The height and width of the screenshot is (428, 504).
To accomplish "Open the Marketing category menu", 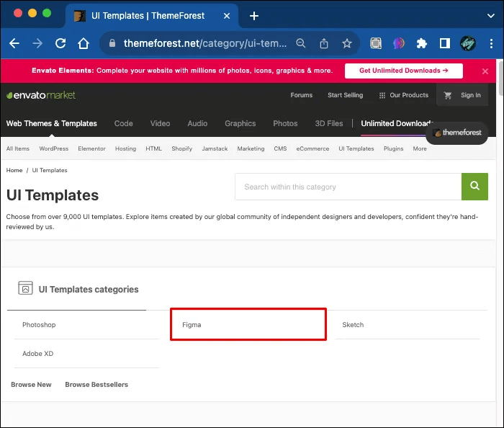I will 251,148.
